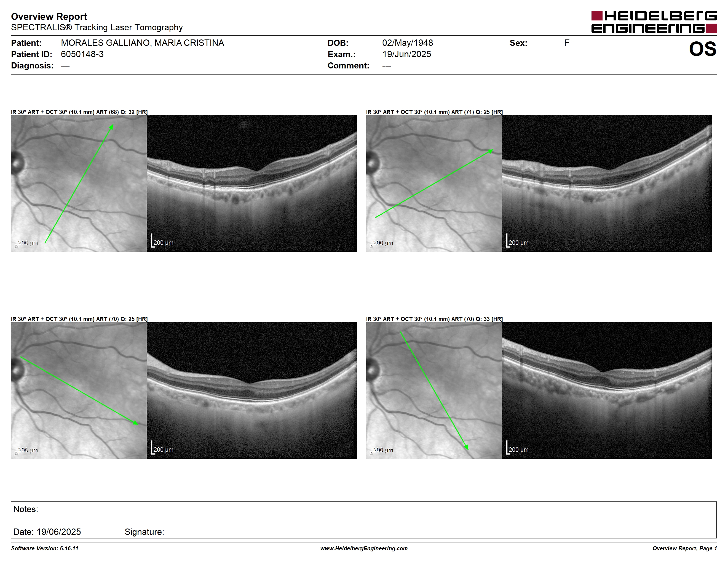Click the 'Overview Report' title
Viewport: 728px width, 563px height.
[49, 16]
